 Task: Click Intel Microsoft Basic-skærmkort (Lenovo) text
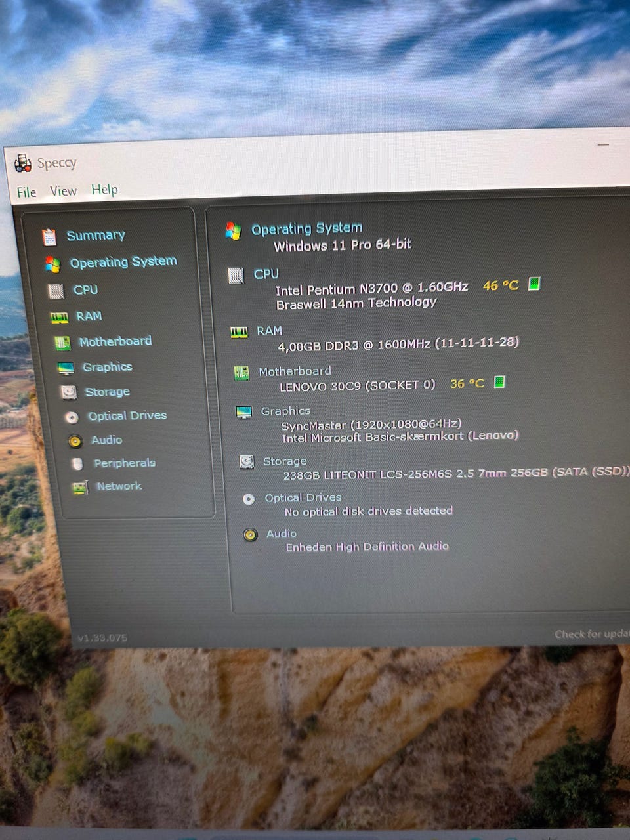(x=400, y=436)
